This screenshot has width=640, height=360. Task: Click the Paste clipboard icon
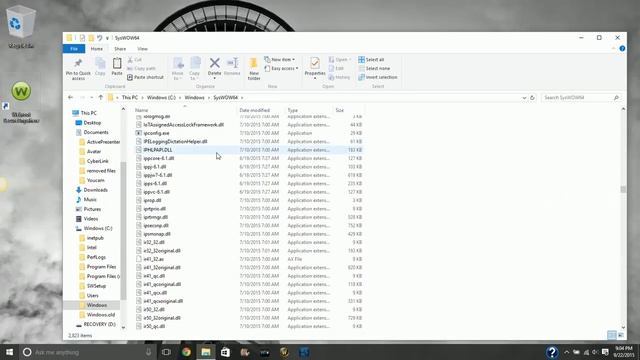click(x=117, y=64)
